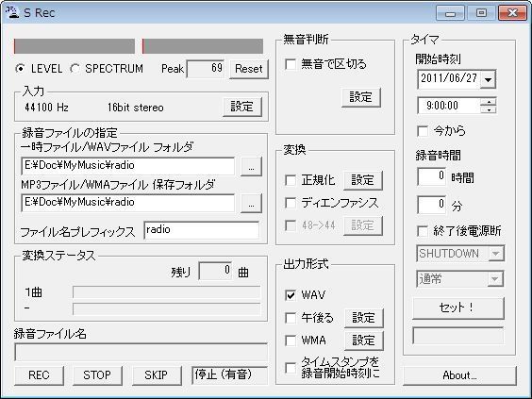The image size is (532, 399).
Task: Click the 1曲 conversion progress bar
Action: [167, 292]
